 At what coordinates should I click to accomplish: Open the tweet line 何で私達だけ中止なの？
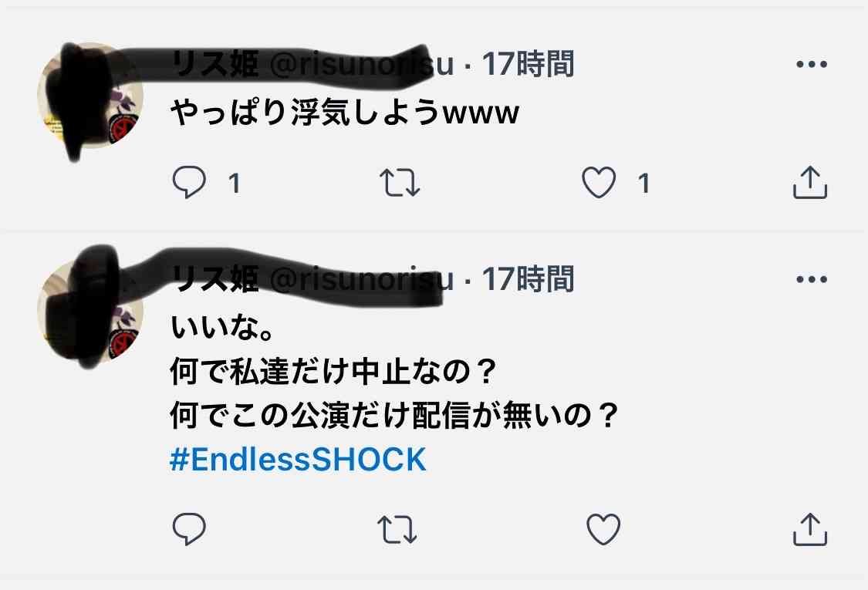333,372
